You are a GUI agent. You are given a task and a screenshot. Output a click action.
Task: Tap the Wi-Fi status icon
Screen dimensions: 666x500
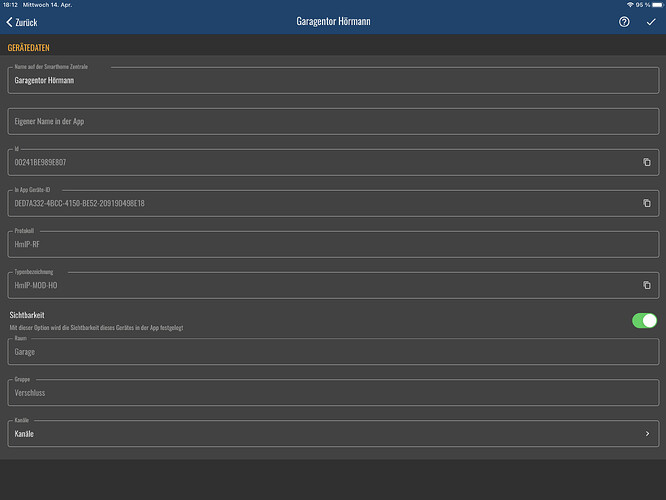point(630,4)
